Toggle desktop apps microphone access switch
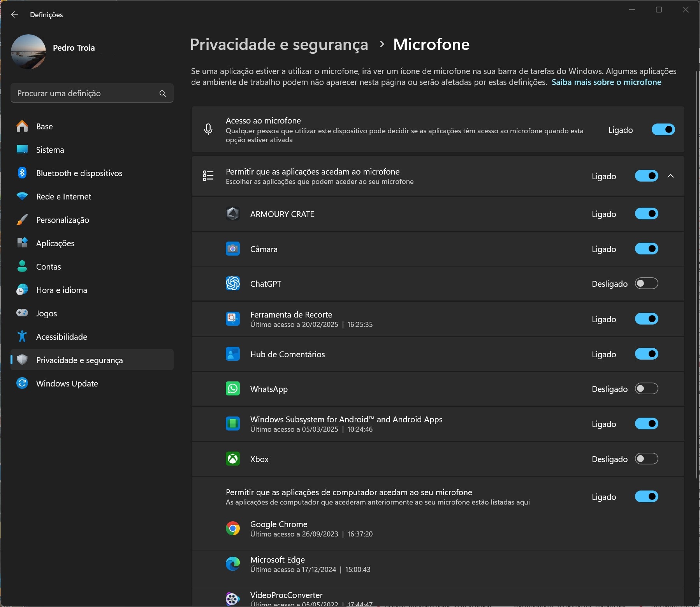Screen dimensions: 700x607 647,496
